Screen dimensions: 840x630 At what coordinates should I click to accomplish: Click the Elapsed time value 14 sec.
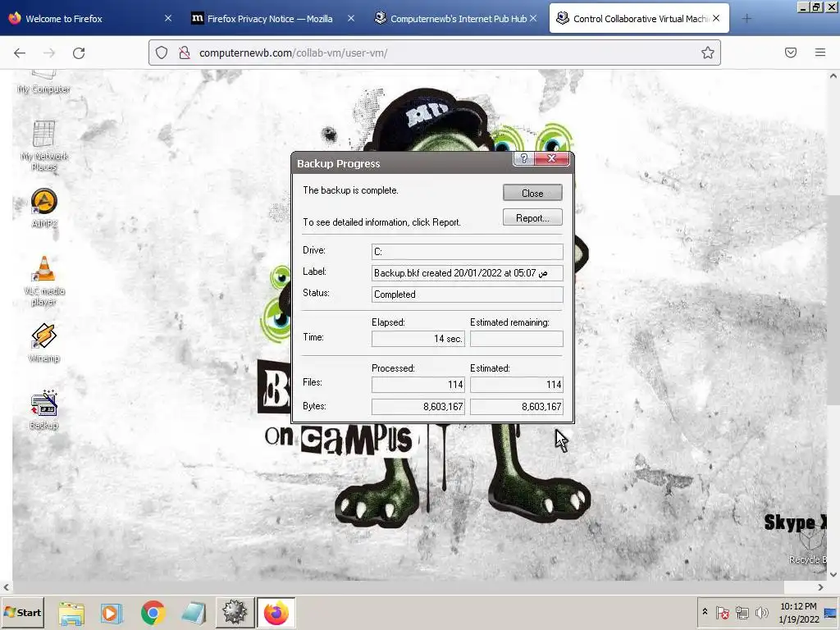pyautogui.click(x=418, y=339)
